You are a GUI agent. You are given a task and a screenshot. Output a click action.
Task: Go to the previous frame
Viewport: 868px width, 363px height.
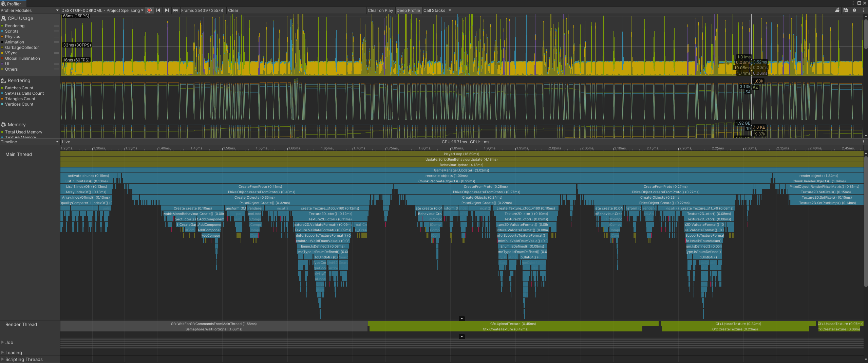point(158,10)
